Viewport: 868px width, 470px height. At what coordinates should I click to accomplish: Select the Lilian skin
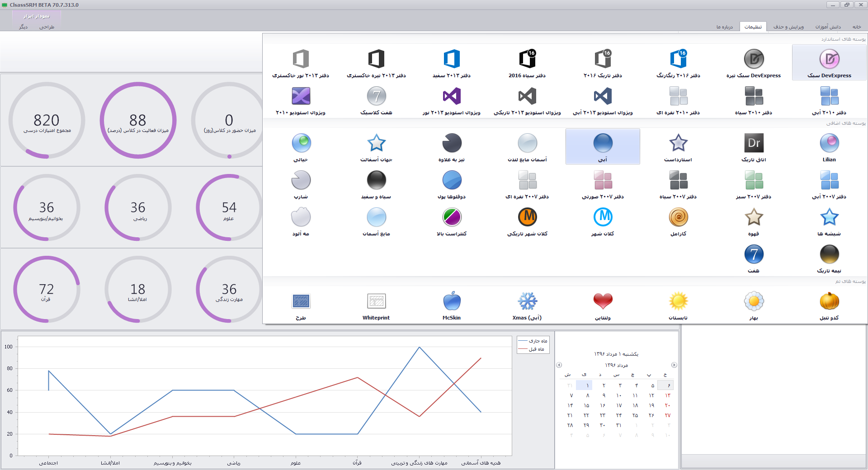tap(829, 147)
